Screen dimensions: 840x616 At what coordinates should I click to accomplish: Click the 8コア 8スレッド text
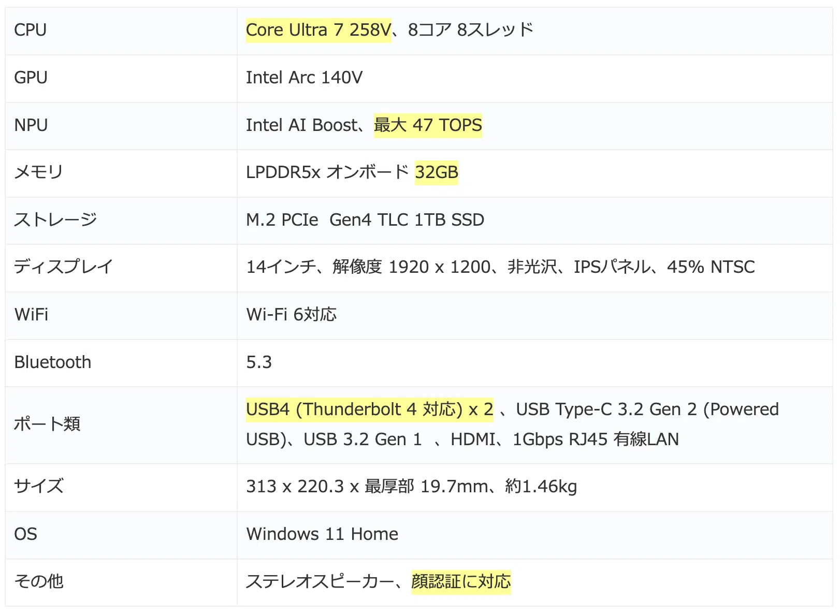tap(471, 30)
